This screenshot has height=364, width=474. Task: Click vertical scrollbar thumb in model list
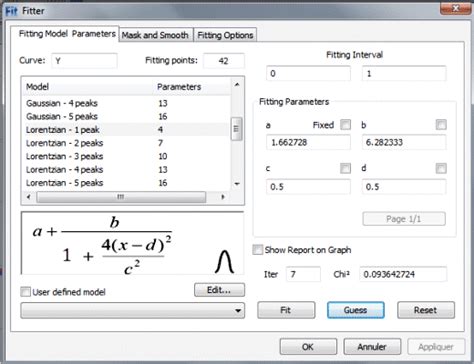coord(237,129)
